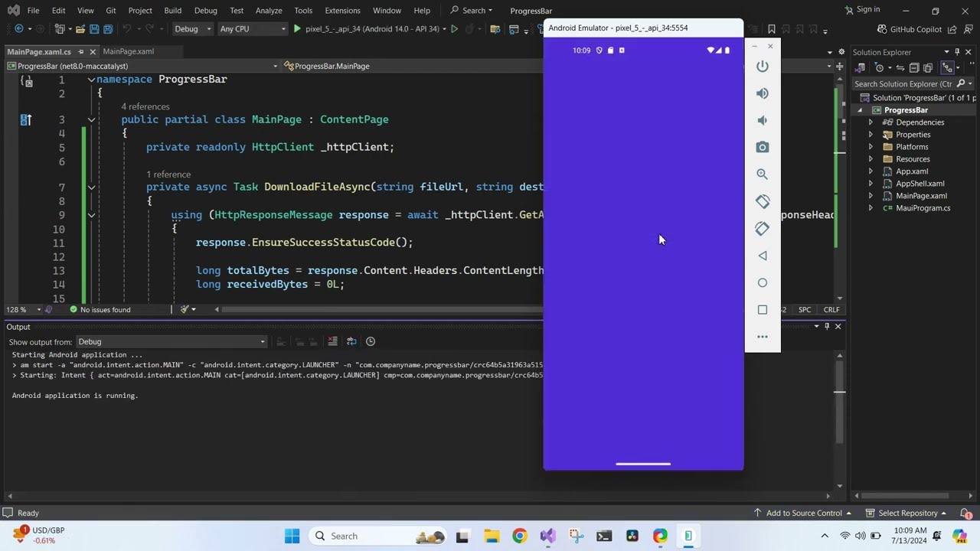Viewport: 980px width, 551px height.
Task: Click the 4 references CodeLens link
Action: click(145, 106)
